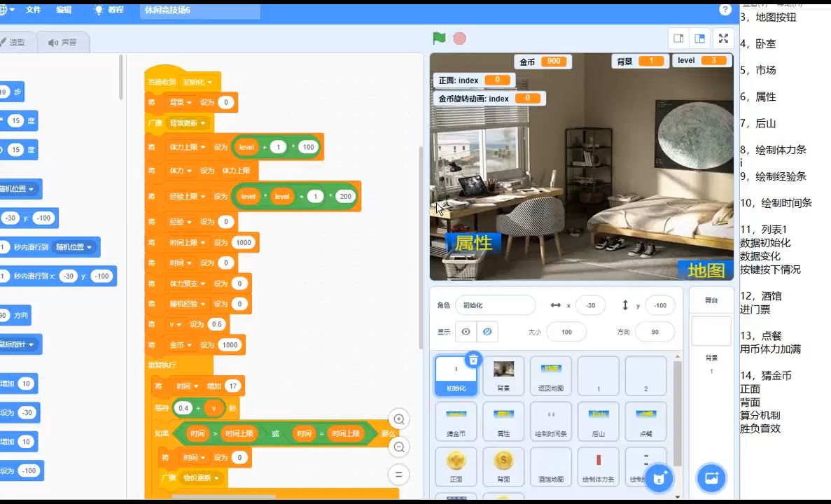Image resolution: width=831 pixels, height=504 pixels.
Task: Delete the 初始化 sprite with trash icon
Action: coord(473,360)
